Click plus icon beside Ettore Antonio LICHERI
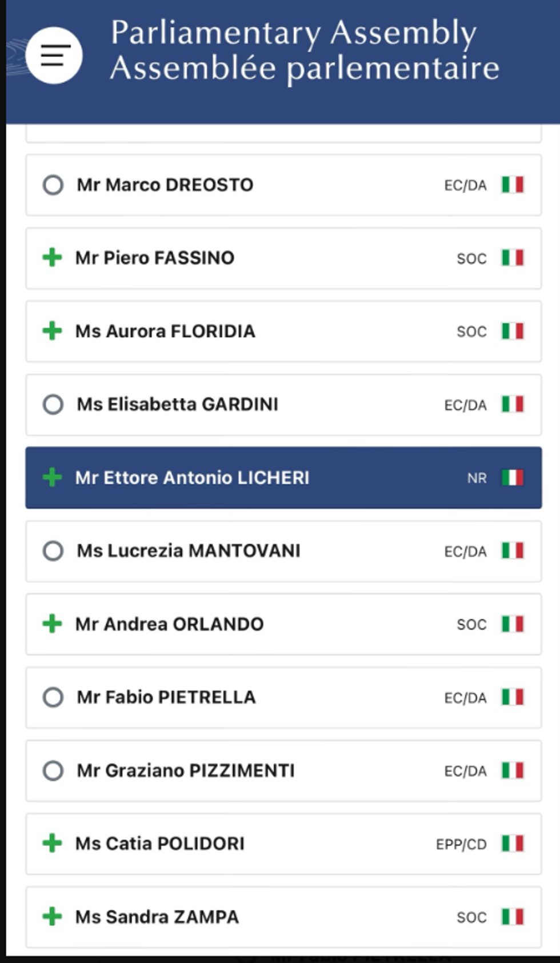This screenshot has height=963, width=560. 52,477
